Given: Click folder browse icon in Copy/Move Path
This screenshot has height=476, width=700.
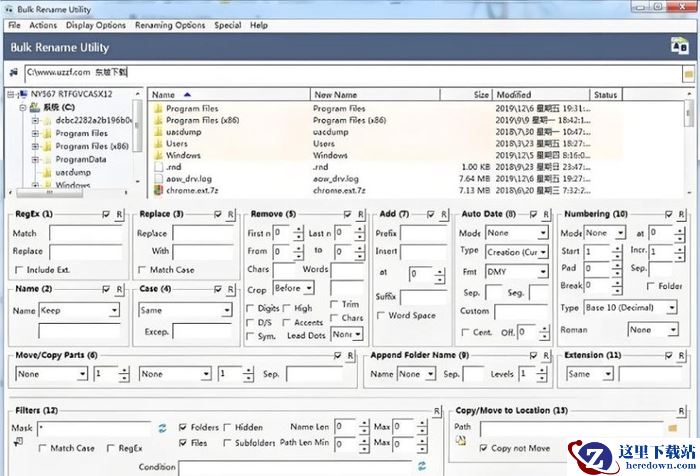Looking at the screenshot, I should 672,428.
